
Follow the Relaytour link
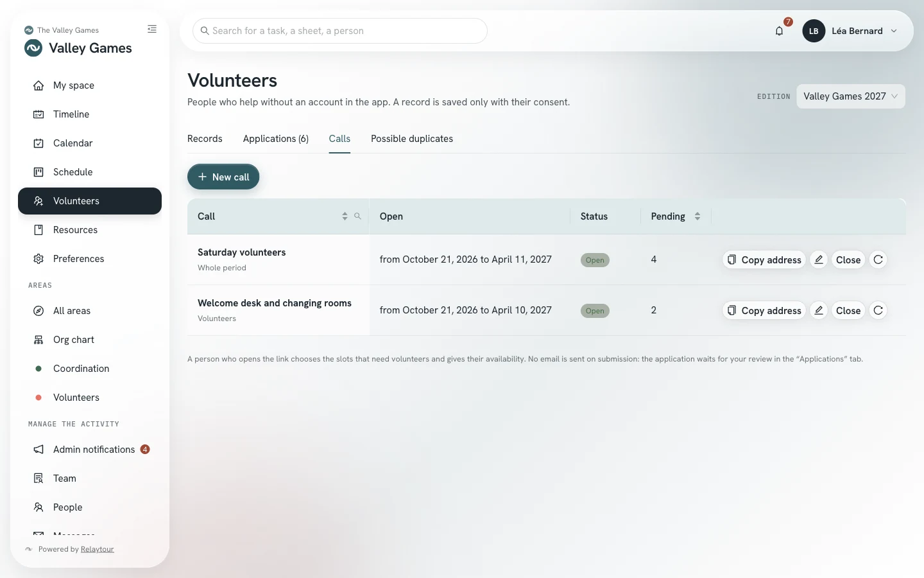pos(98,549)
